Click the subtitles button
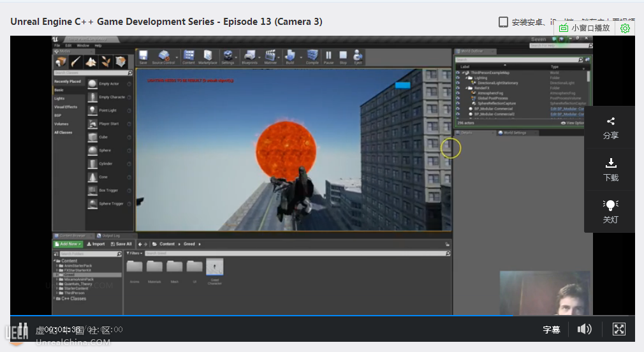The image size is (644, 352). click(552, 330)
